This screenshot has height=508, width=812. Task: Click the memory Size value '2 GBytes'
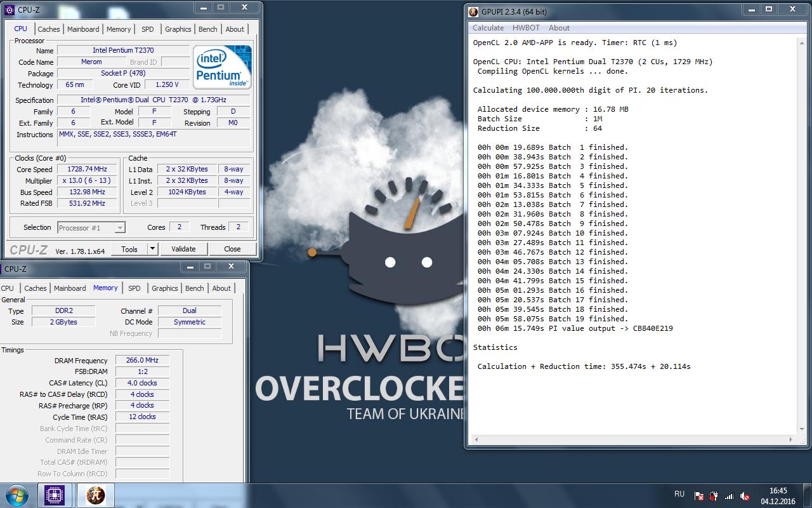click(62, 322)
